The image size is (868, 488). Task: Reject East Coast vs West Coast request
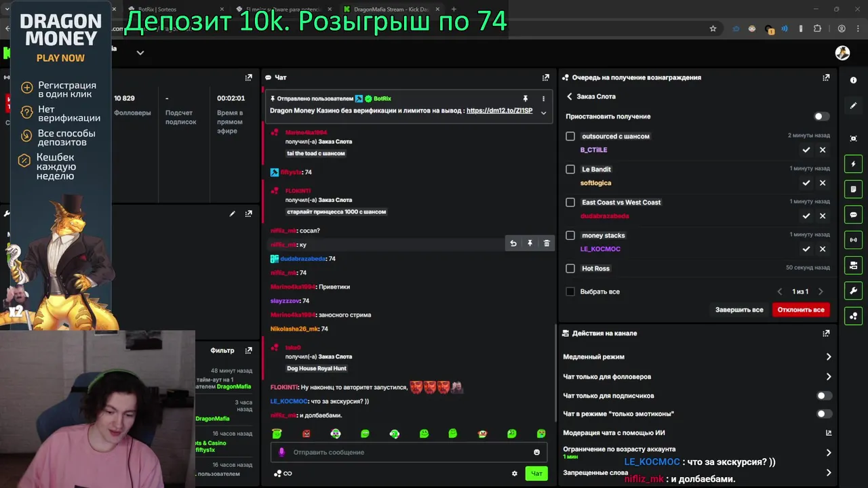(823, 216)
